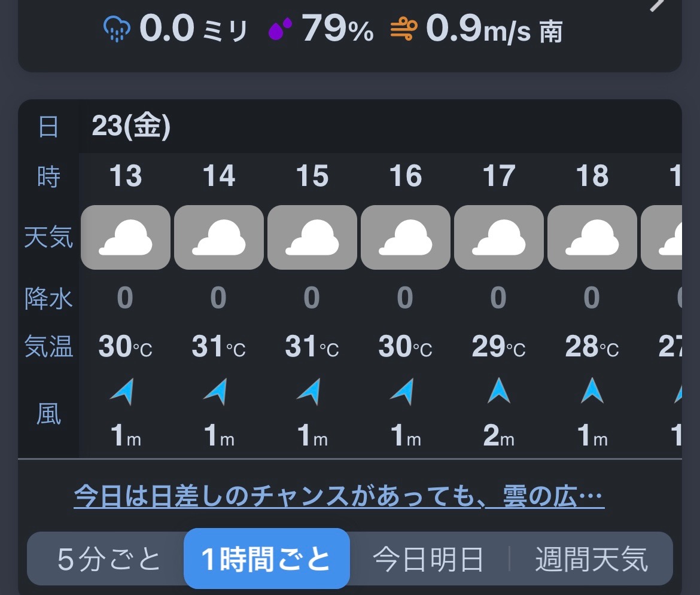Select the 1時間ごと hourly tab
The width and height of the screenshot is (700, 595).
coord(266,559)
